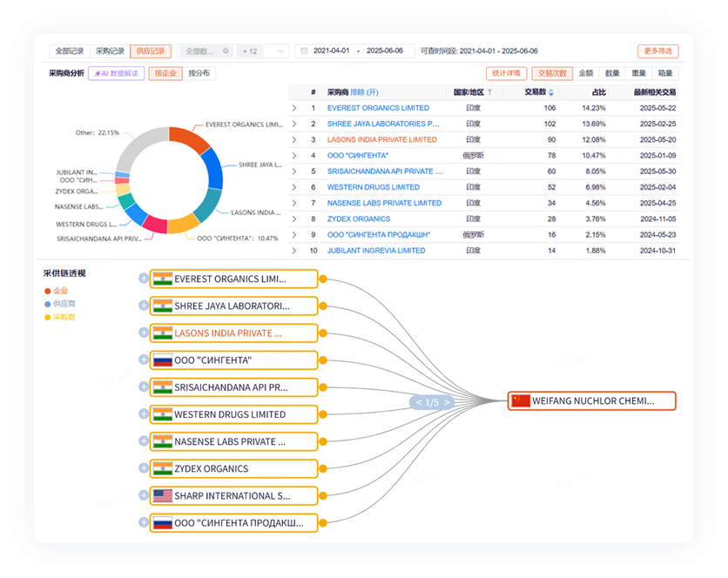Expand the EVEREST ORGANICS LIMITED table row
This screenshot has width=728, height=578.
coord(294,108)
